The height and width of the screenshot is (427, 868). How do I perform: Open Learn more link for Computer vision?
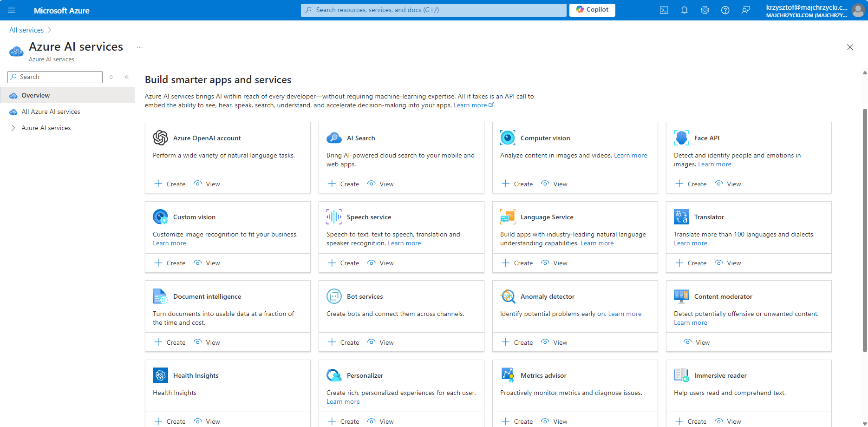pyautogui.click(x=630, y=156)
